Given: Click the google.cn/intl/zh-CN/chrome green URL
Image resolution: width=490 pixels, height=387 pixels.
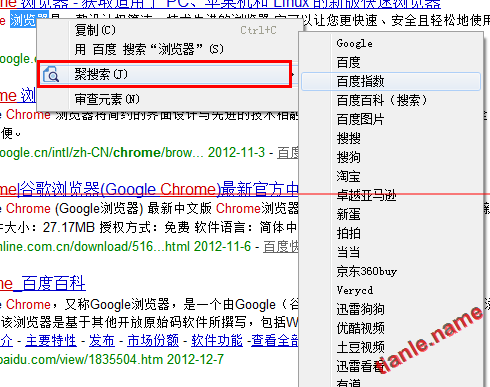Looking at the screenshot, I should 101,153.
